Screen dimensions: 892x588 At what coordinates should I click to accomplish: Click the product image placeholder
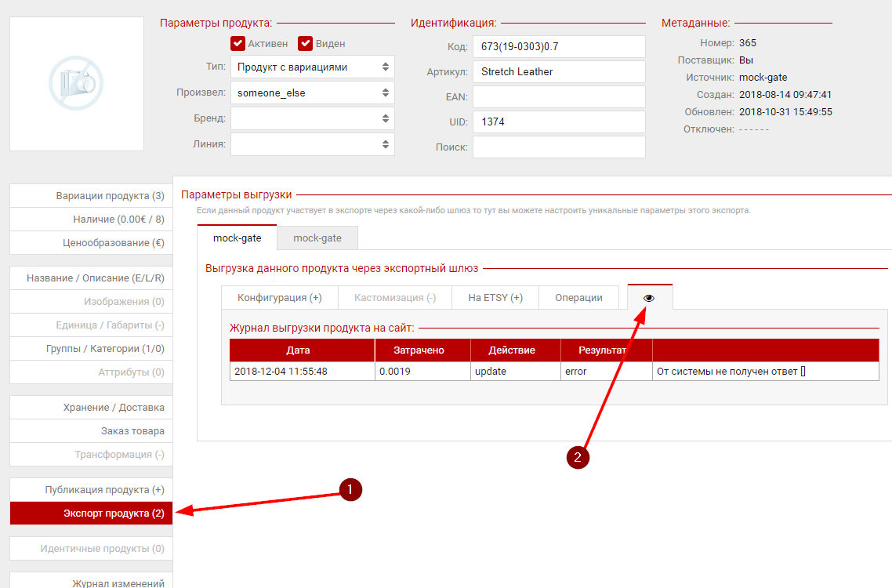(77, 83)
